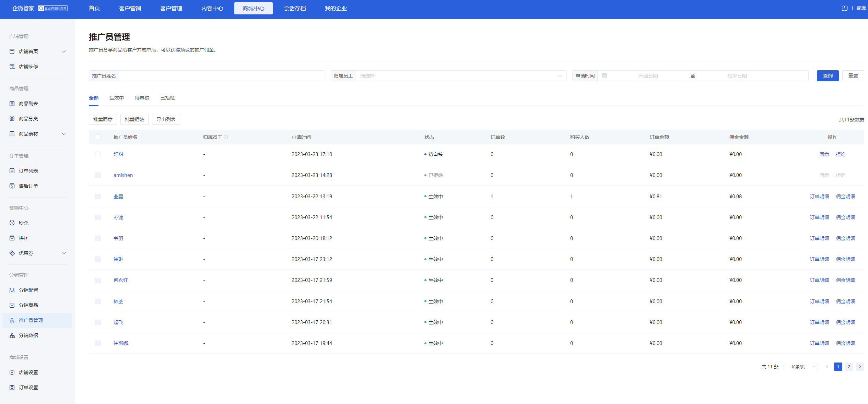
Task: Expand the 商品素材 submenu chevron
Action: 64,134
